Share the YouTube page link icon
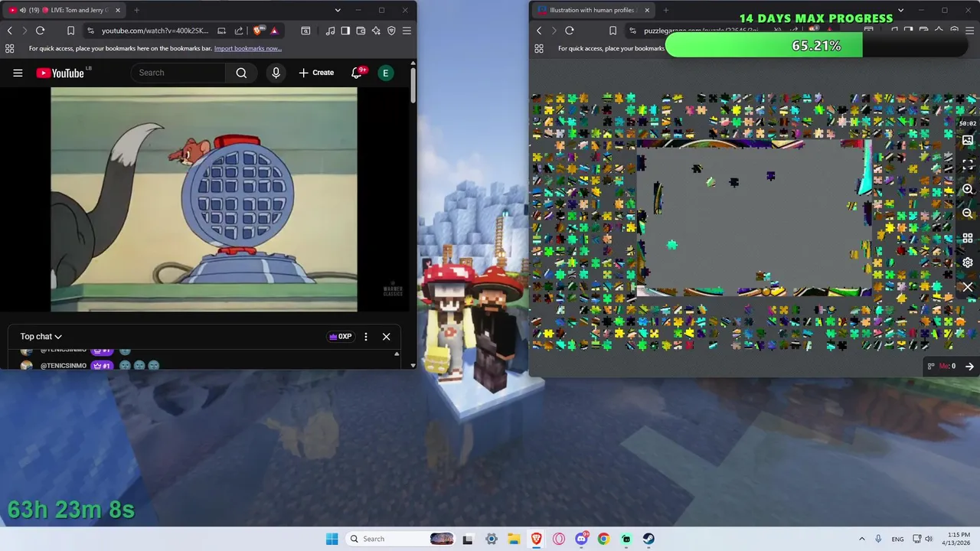The width and height of the screenshot is (980, 551). click(x=239, y=31)
